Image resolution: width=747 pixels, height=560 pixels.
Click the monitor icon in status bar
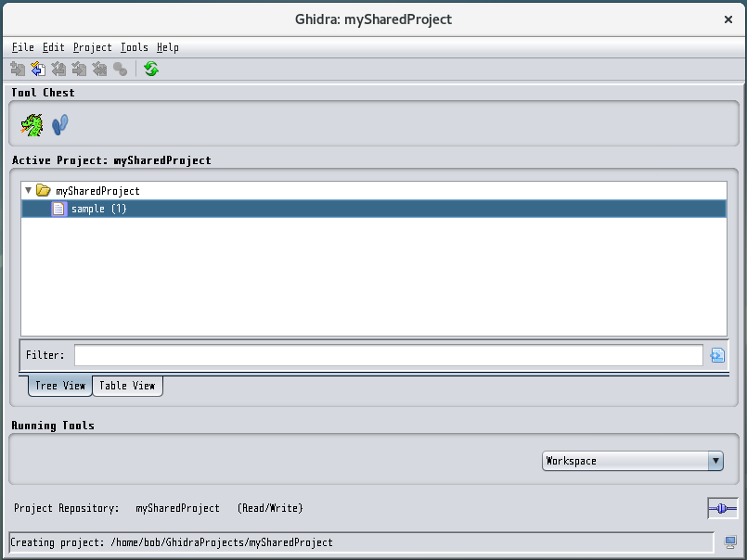(x=730, y=541)
